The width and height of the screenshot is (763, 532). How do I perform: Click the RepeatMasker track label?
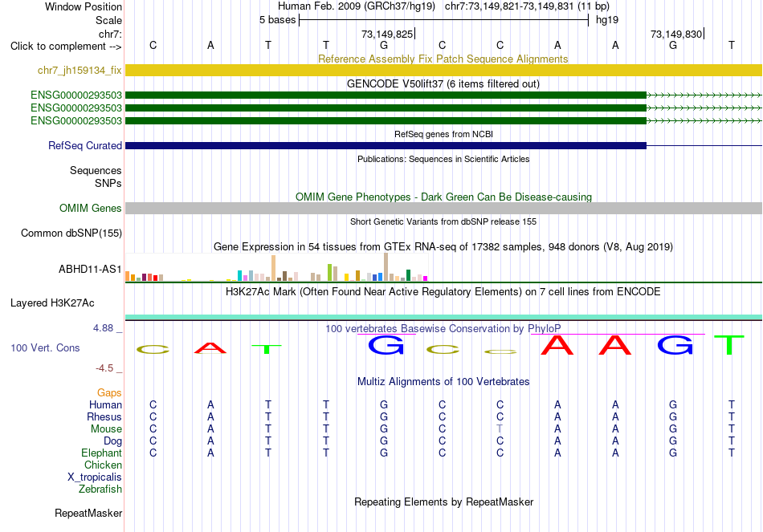click(x=88, y=513)
